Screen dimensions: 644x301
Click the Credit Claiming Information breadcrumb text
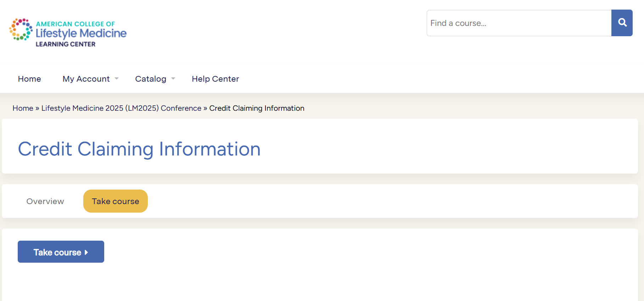tap(257, 108)
